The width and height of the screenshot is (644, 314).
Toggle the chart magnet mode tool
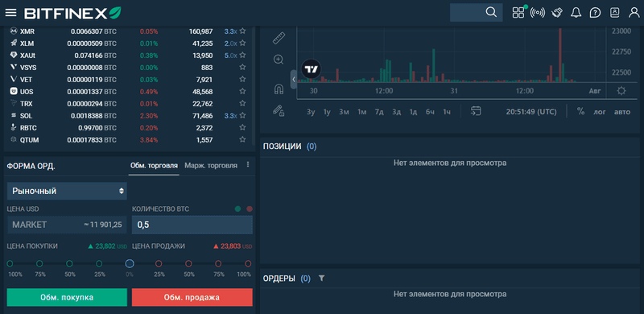click(x=279, y=89)
